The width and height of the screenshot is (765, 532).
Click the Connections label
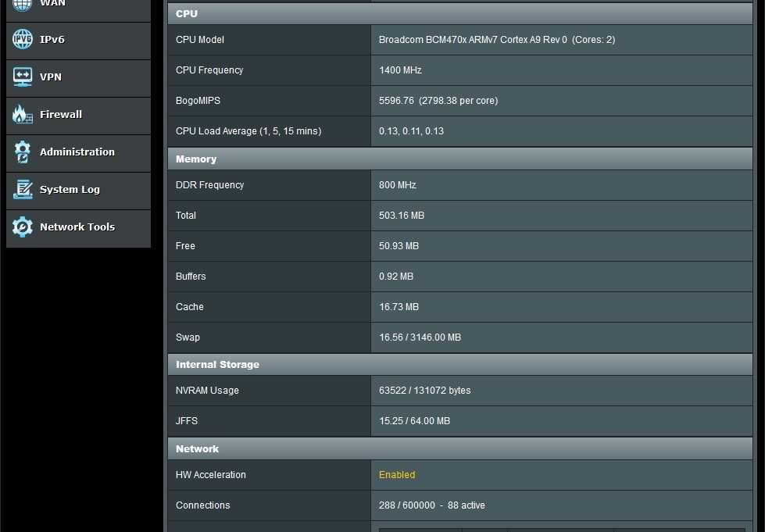pyautogui.click(x=202, y=505)
